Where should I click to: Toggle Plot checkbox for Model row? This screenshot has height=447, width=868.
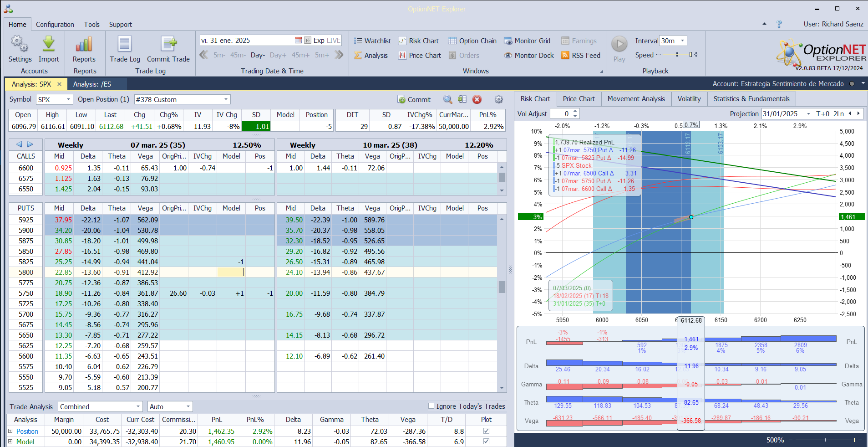[x=486, y=442]
